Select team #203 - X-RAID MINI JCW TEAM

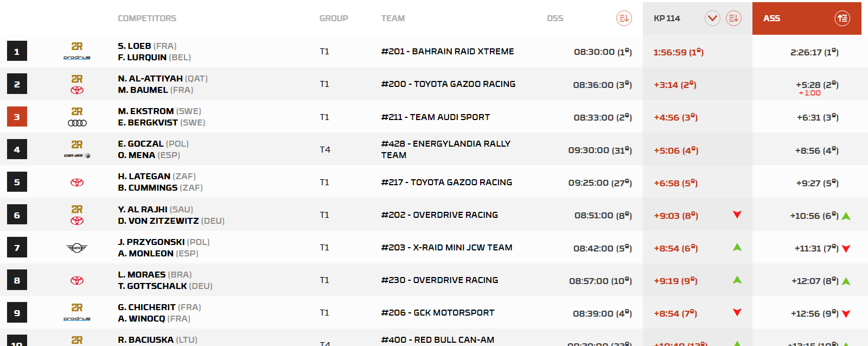[x=446, y=248]
